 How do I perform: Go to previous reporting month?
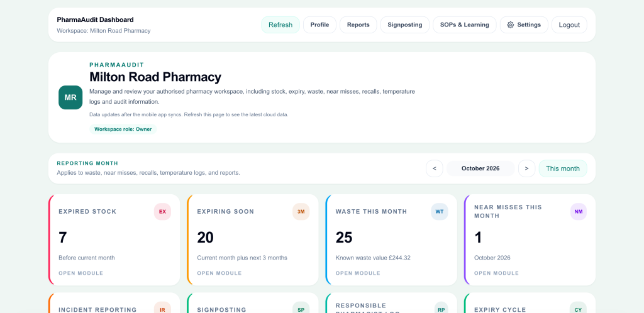point(435,168)
